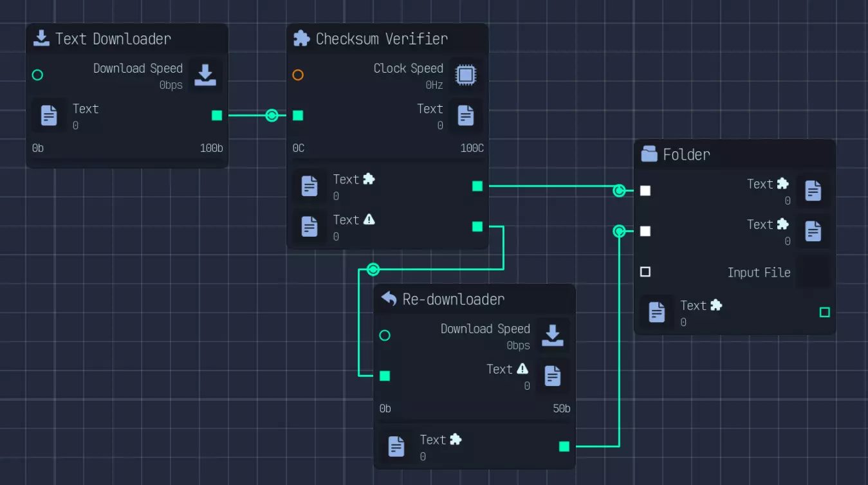
Task: Click the warning badge on Checksum Verifier's Text output
Action: click(369, 219)
